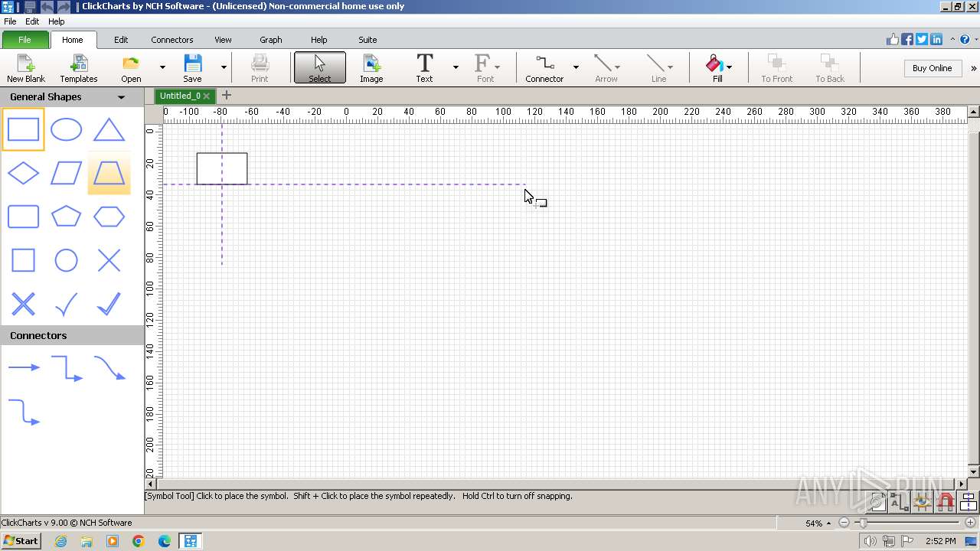The width and height of the screenshot is (980, 551).
Task: Switch to the Suite ribbon tab
Action: pyautogui.click(x=367, y=40)
